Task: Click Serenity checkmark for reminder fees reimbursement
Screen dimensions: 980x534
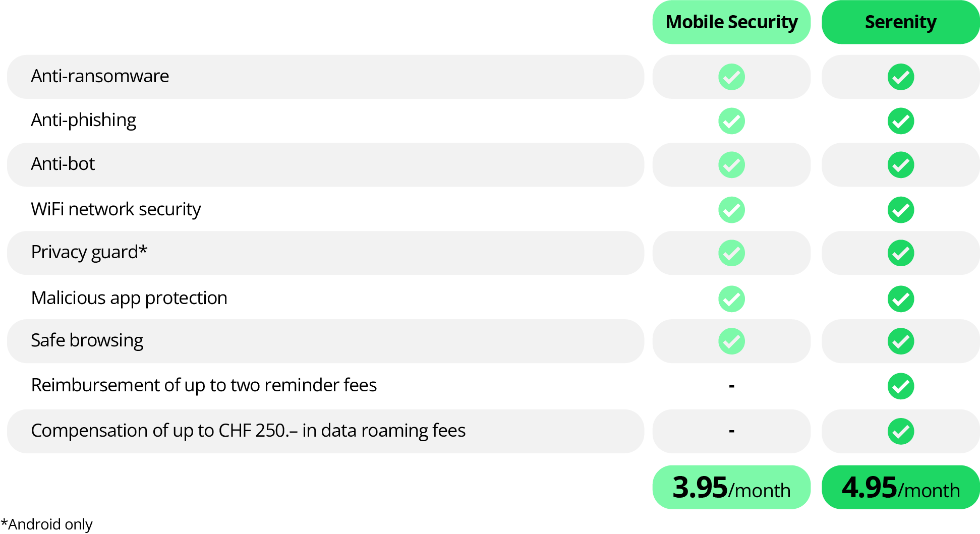Action: (900, 386)
